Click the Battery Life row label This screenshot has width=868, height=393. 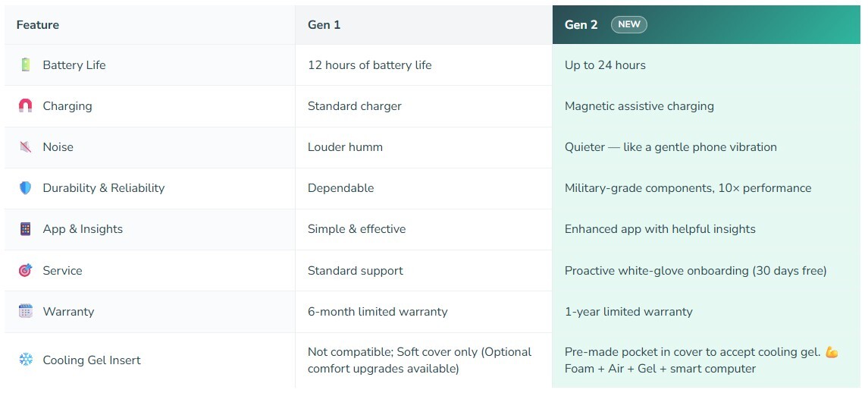(x=74, y=65)
